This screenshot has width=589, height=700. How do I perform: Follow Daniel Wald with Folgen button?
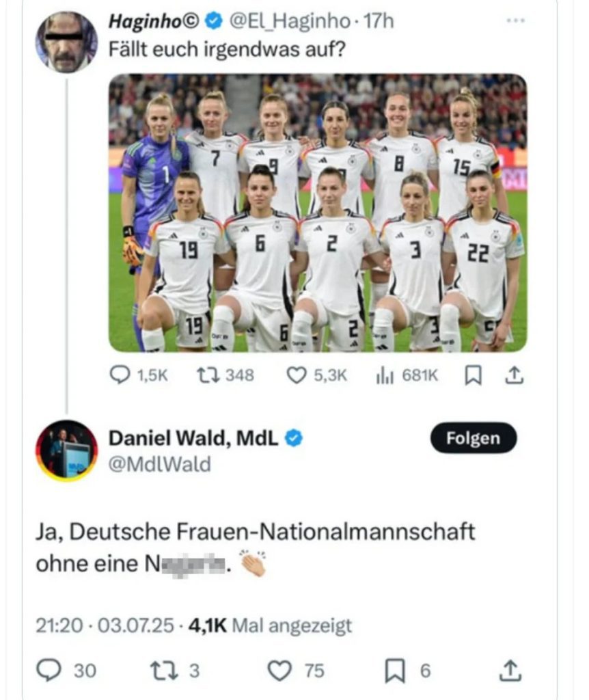click(x=474, y=438)
